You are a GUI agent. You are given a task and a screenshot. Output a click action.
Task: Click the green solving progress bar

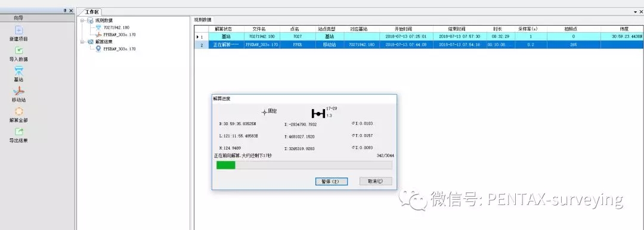point(304,165)
